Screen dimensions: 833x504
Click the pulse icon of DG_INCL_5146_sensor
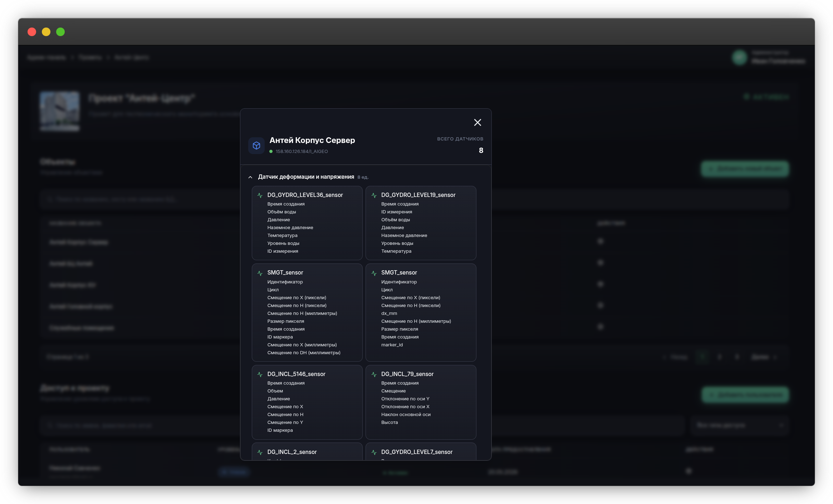260,374
